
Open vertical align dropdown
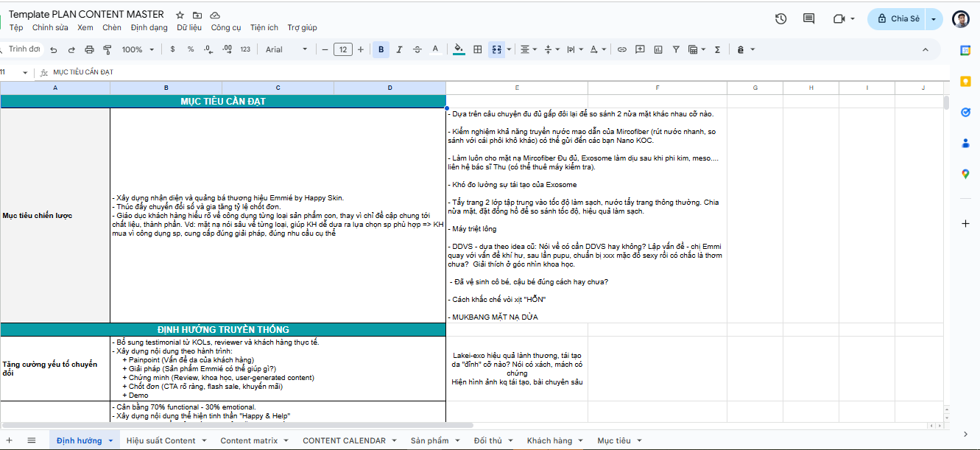click(x=551, y=49)
